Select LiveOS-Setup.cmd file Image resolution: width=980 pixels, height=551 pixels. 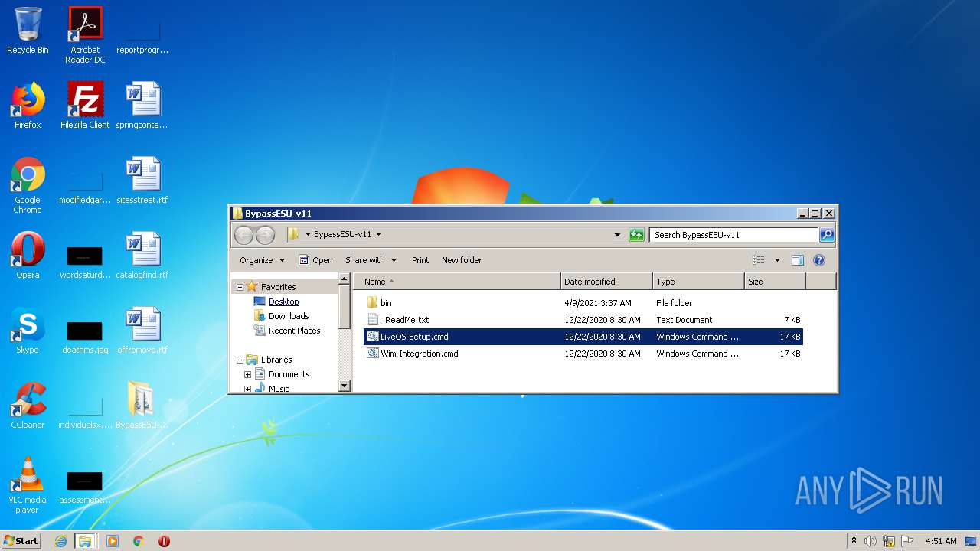583,337
